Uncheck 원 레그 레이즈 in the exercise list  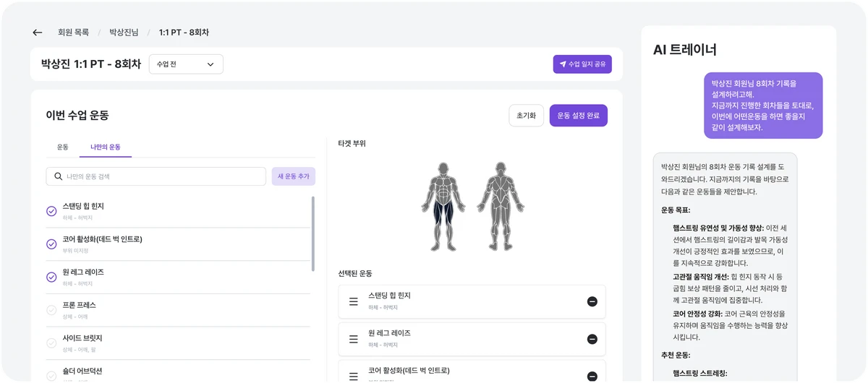51,277
